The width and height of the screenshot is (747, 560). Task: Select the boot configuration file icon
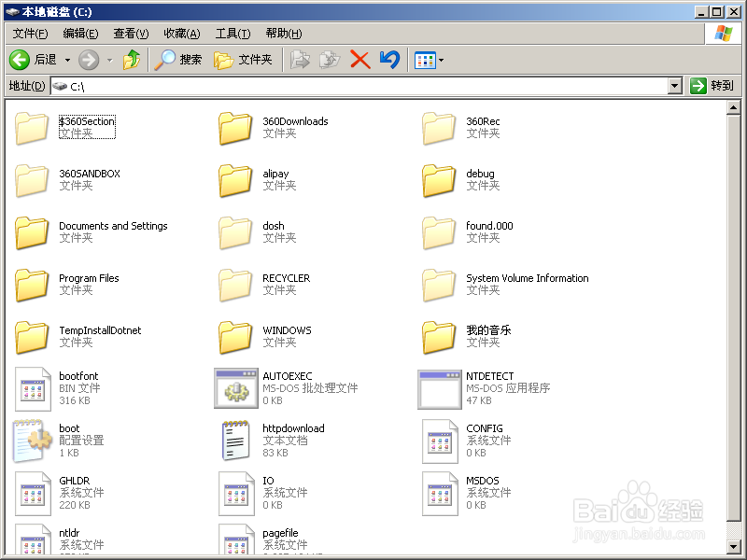coord(33,441)
